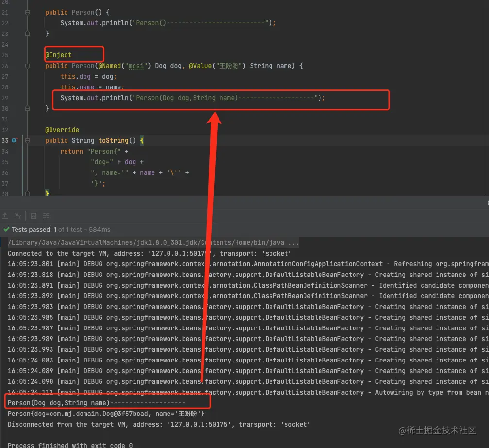
Task: Click the Step Out debug toolbar icon
Action: (5, 216)
